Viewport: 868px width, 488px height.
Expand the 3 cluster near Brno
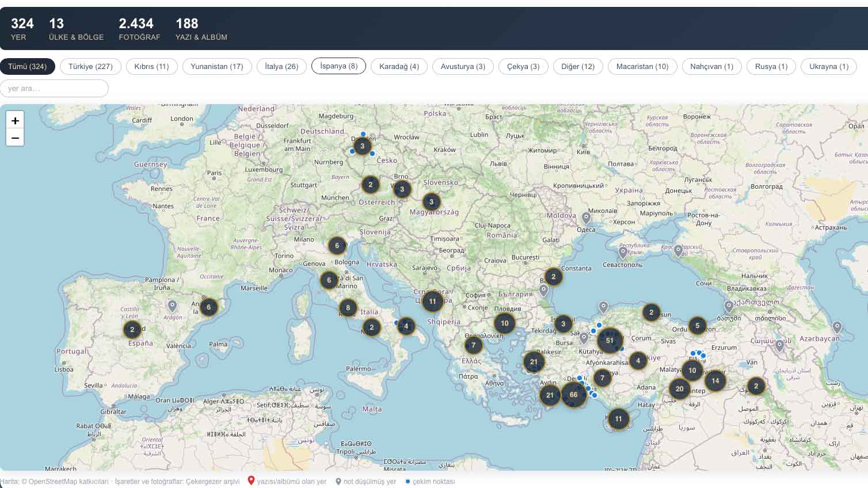coord(402,189)
